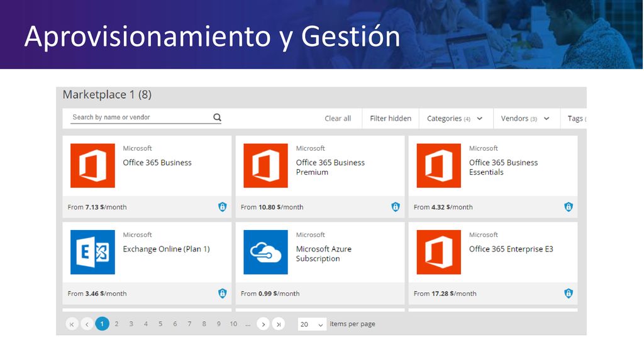
Task: Click the pagination ellipsis for more pages
Action: 248,324
